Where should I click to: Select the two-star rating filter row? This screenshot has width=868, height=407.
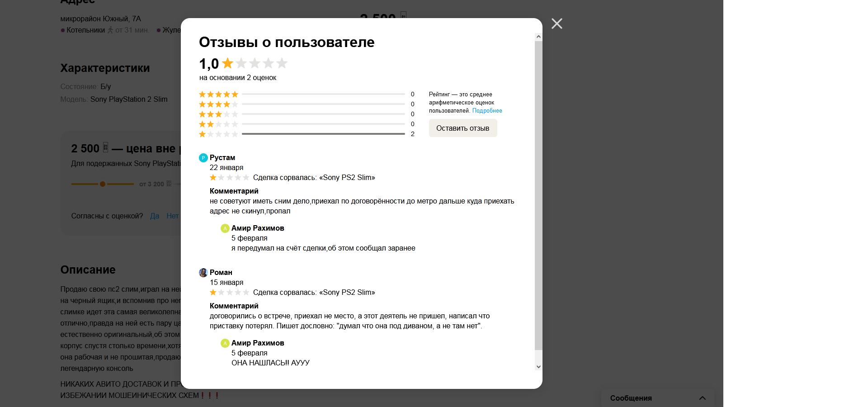(x=307, y=124)
